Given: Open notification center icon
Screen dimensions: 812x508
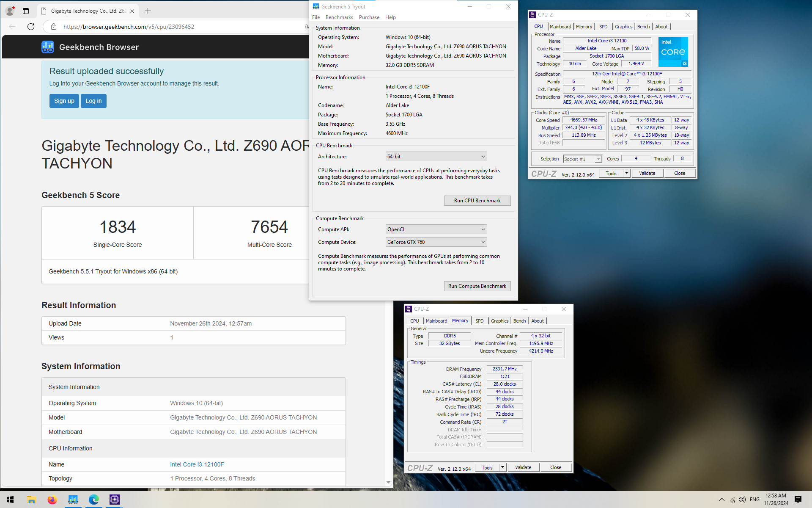Looking at the screenshot, I should point(798,500).
